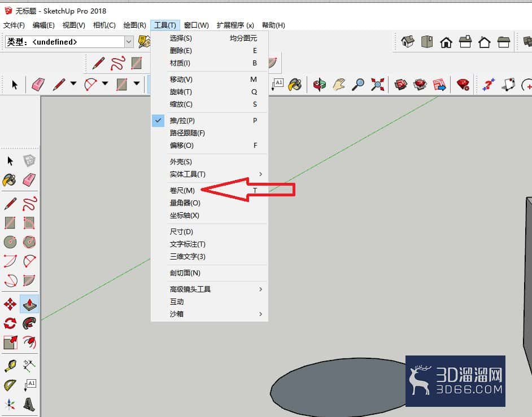
Task: Pick the tape measure in left panel
Action: point(10,366)
